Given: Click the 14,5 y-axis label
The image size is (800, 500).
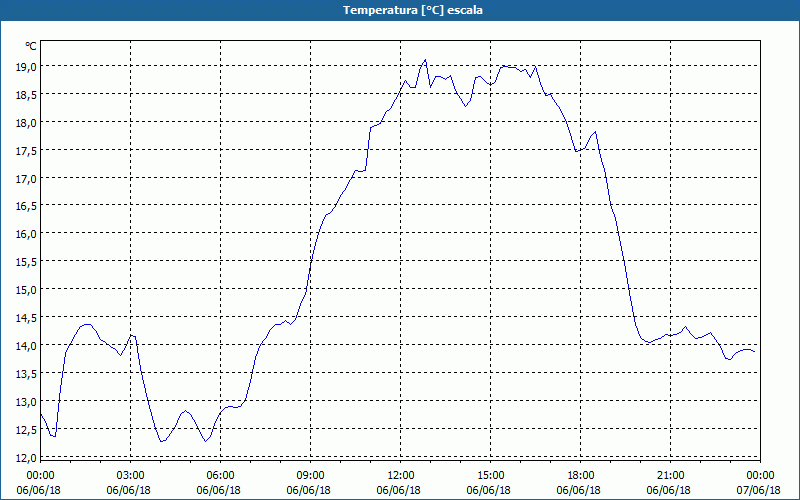Looking at the screenshot, I should tap(27, 317).
